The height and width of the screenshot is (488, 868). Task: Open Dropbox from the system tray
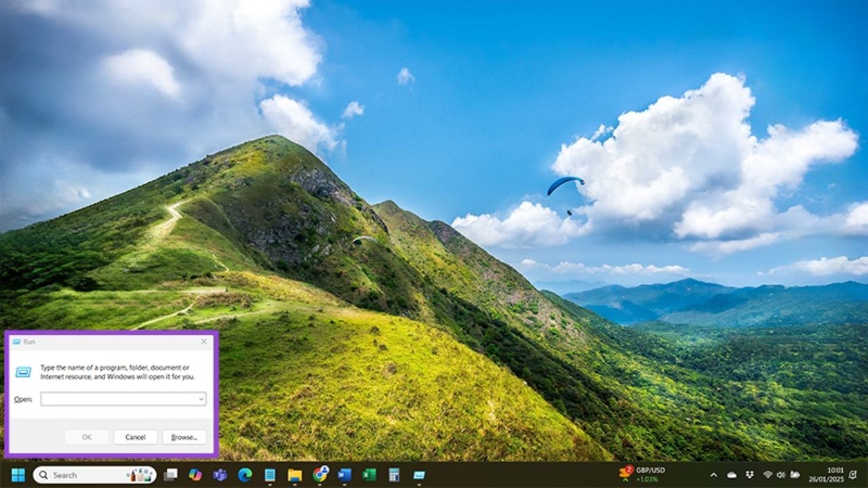click(750, 475)
